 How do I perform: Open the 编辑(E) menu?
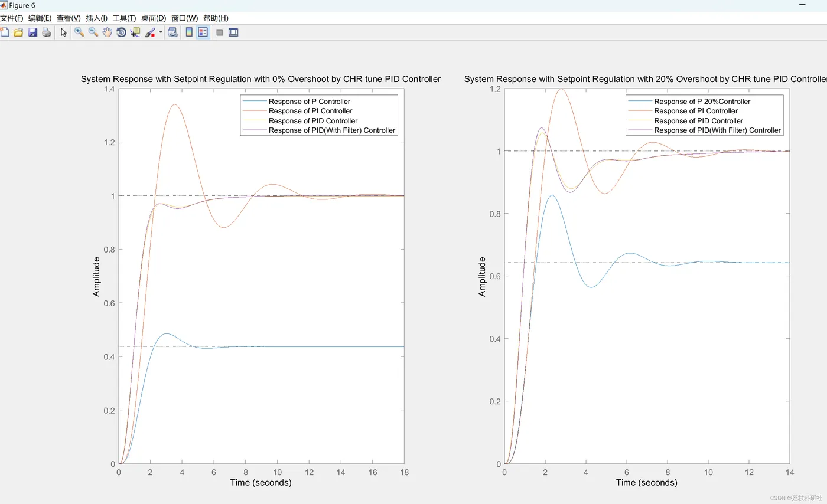click(40, 18)
